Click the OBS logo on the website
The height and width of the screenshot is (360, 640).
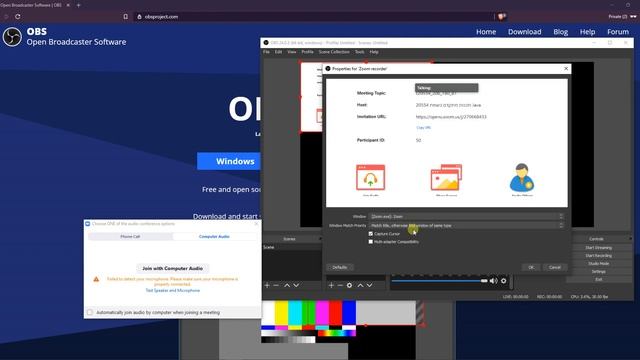tap(12, 37)
